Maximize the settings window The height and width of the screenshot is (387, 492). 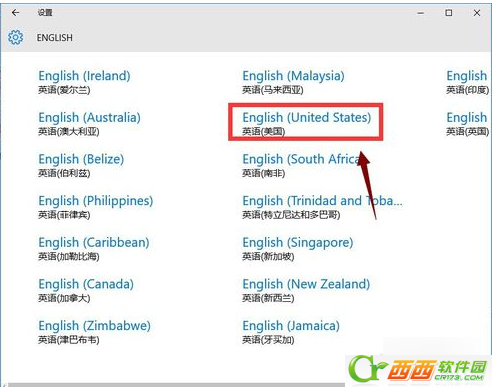[449, 13]
